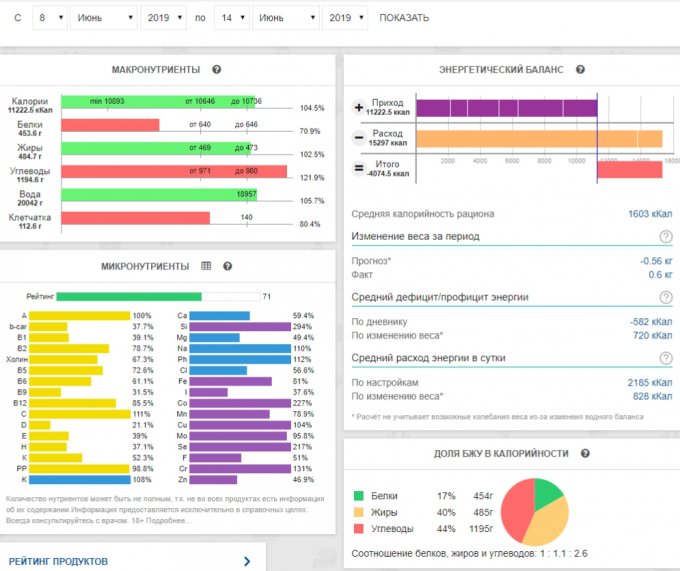This screenshot has height=571, width=680.
Task: Show help for Средний расход энергии в сутки
Action: [665, 358]
